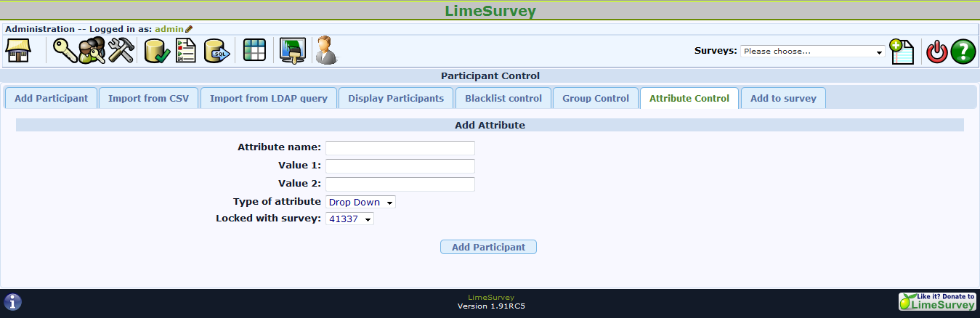Click the participant person icon

[x=326, y=52]
